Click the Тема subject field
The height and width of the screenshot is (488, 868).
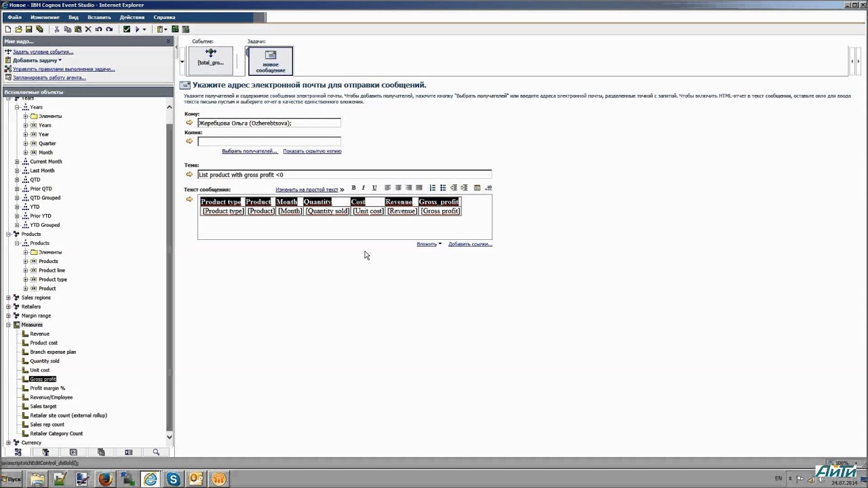point(344,174)
